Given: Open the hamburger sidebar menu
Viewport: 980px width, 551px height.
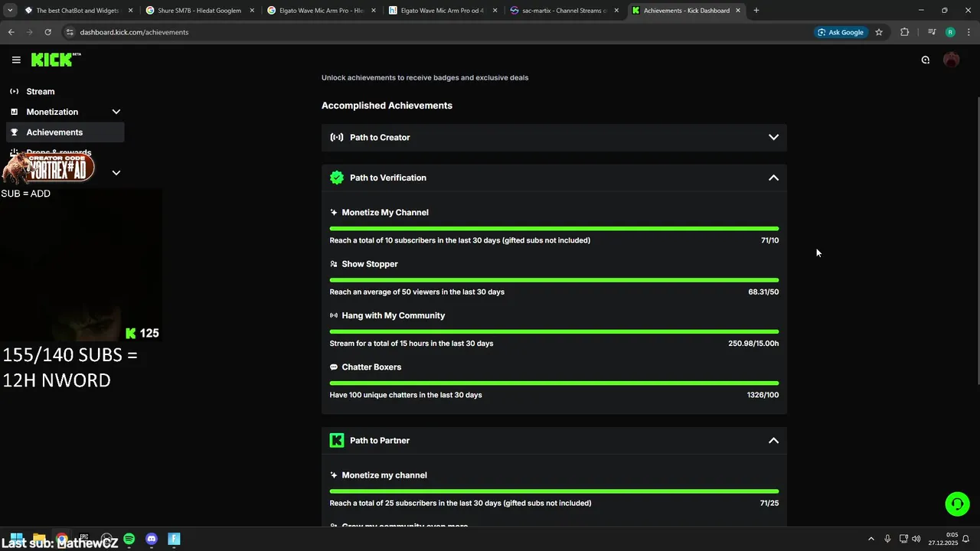Looking at the screenshot, I should (x=16, y=60).
